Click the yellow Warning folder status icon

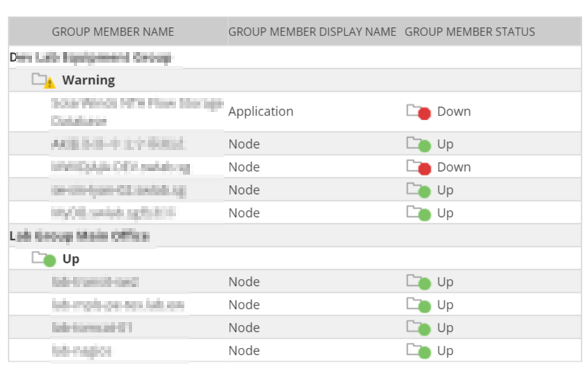tap(44, 81)
